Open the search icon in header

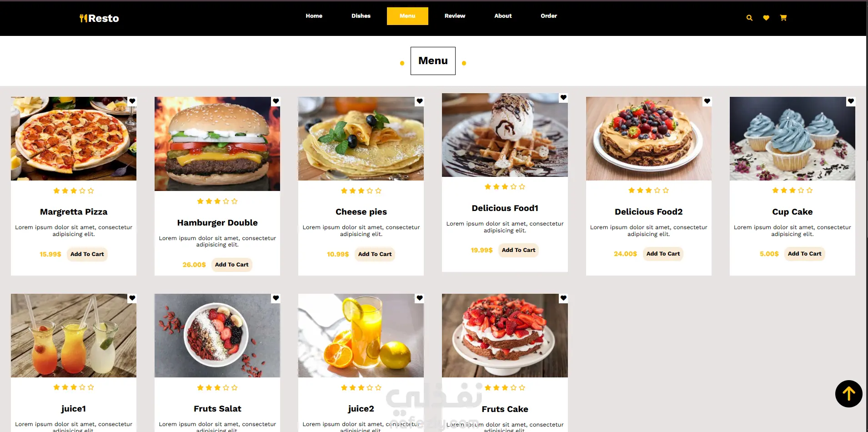coord(749,18)
